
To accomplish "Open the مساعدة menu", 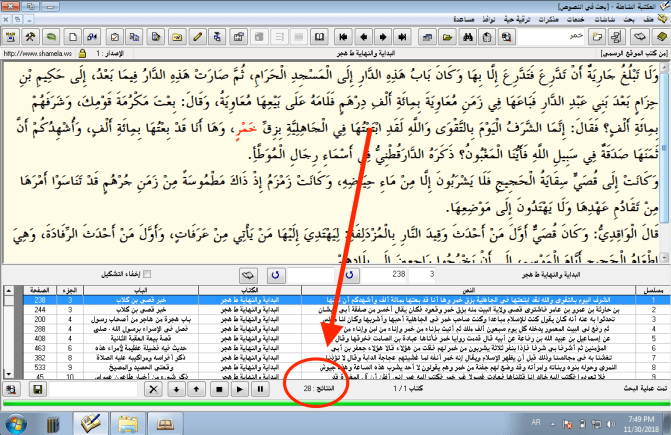I will click(463, 20).
